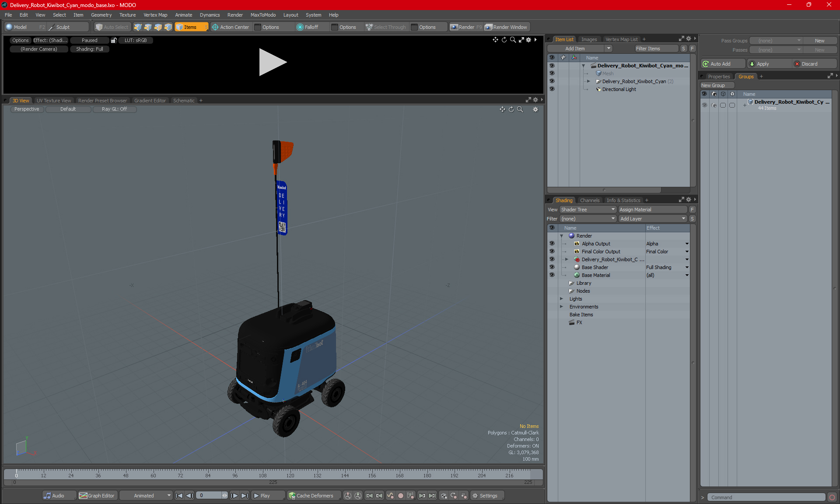Expand the Delivery_Robot_Kiwibot_Cyan item group
840x504 pixels.
[x=588, y=81]
